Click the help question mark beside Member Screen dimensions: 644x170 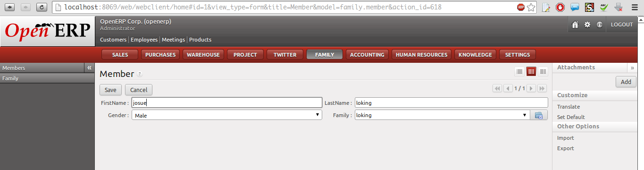point(140,74)
